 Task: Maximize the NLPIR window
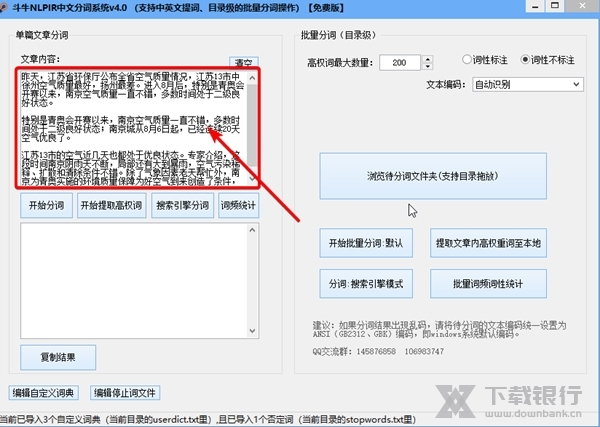click(555, 5)
